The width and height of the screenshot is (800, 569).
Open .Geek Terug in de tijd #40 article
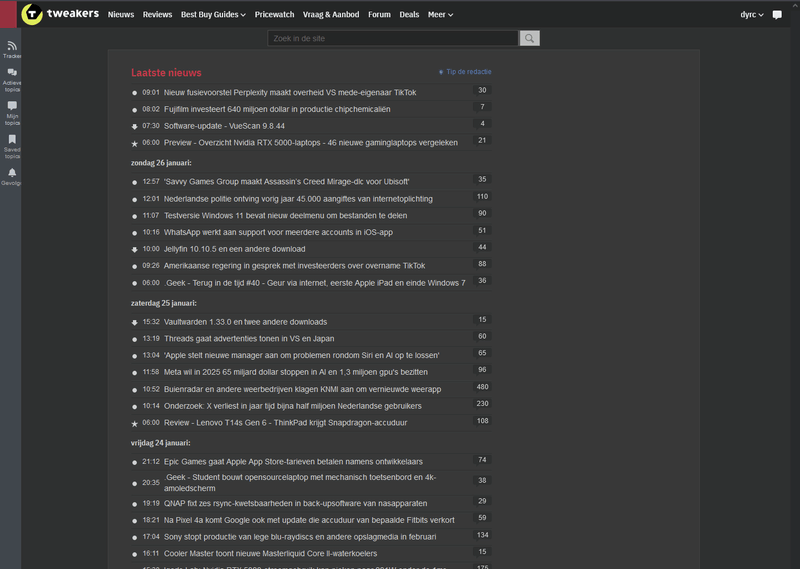click(x=315, y=283)
